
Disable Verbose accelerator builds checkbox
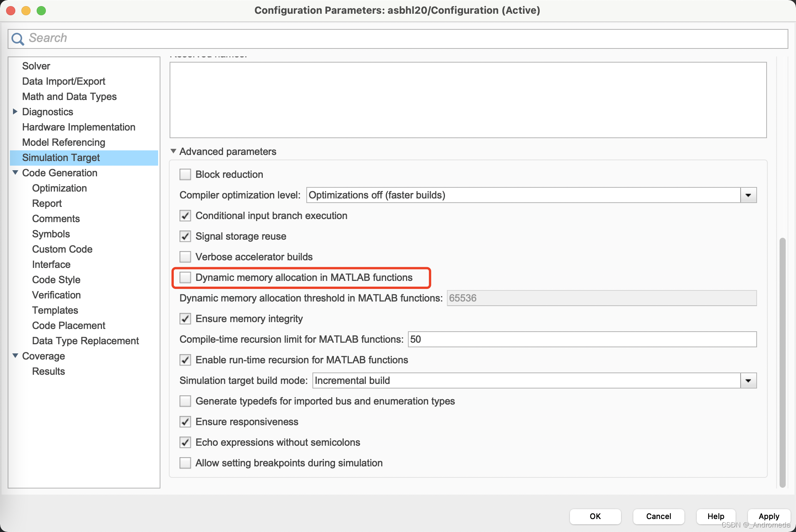pyautogui.click(x=185, y=256)
